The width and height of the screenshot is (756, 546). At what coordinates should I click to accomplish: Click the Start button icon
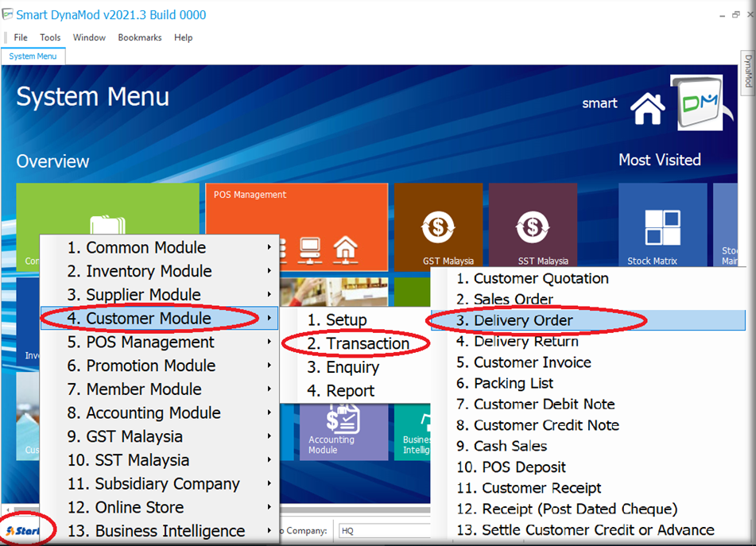[x=24, y=530]
